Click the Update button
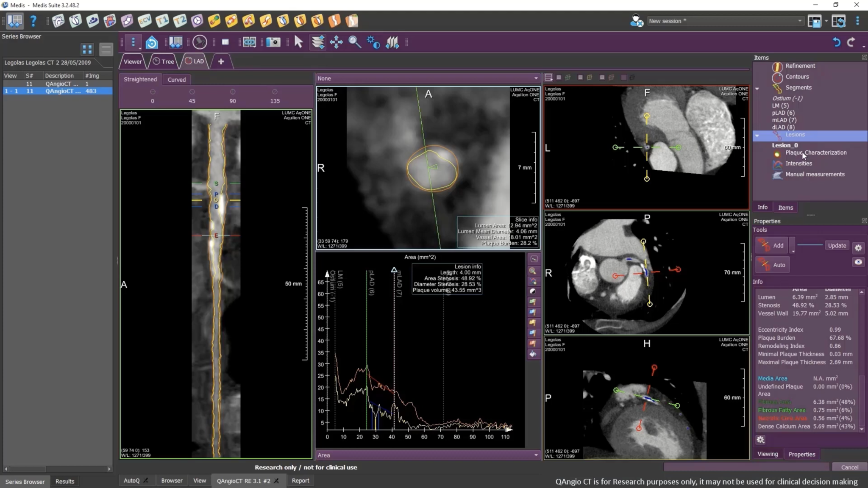Viewport: 868px width, 488px height. click(x=837, y=246)
